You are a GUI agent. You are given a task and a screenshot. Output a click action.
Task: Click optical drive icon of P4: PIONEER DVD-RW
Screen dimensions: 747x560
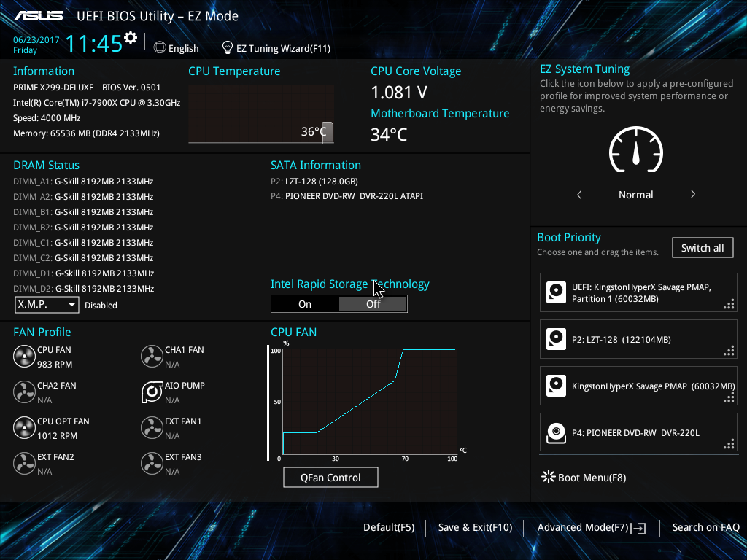click(x=556, y=432)
